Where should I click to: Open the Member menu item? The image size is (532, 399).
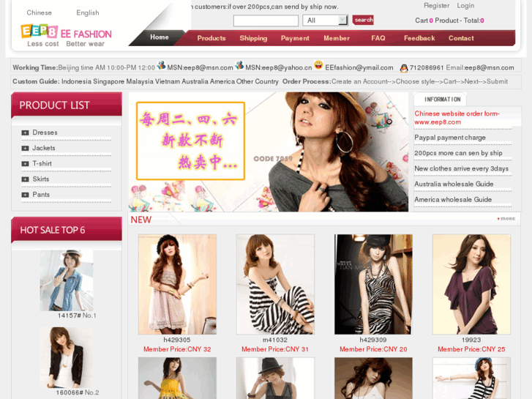point(336,38)
